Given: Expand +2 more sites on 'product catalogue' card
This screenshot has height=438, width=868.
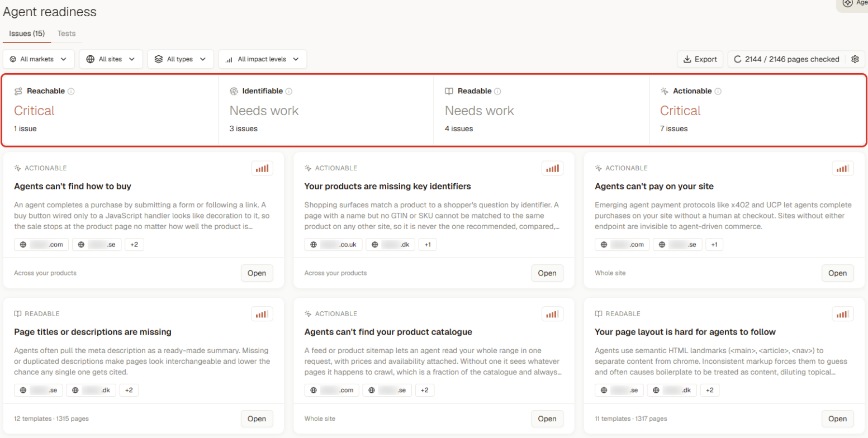Looking at the screenshot, I should pos(424,390).
